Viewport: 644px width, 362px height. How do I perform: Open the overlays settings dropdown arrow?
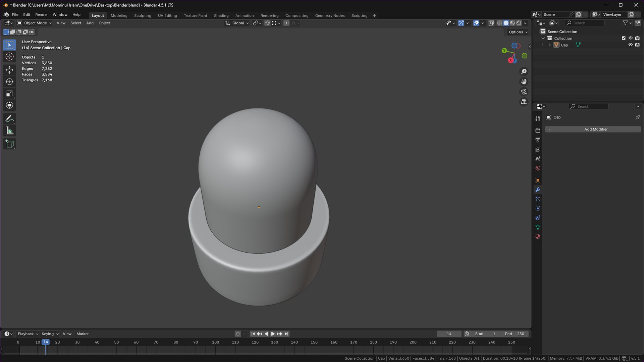pyautogui.click(x=482, y=23)
